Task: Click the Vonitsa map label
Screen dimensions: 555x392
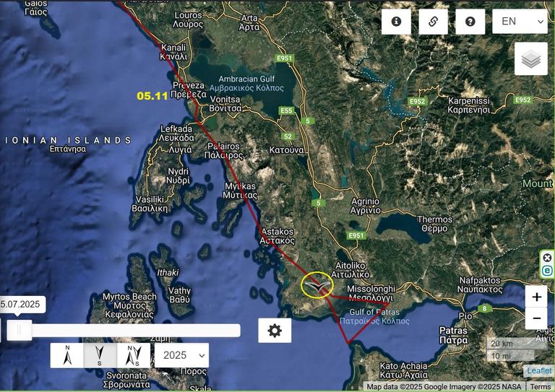Action: coord(225,104)
